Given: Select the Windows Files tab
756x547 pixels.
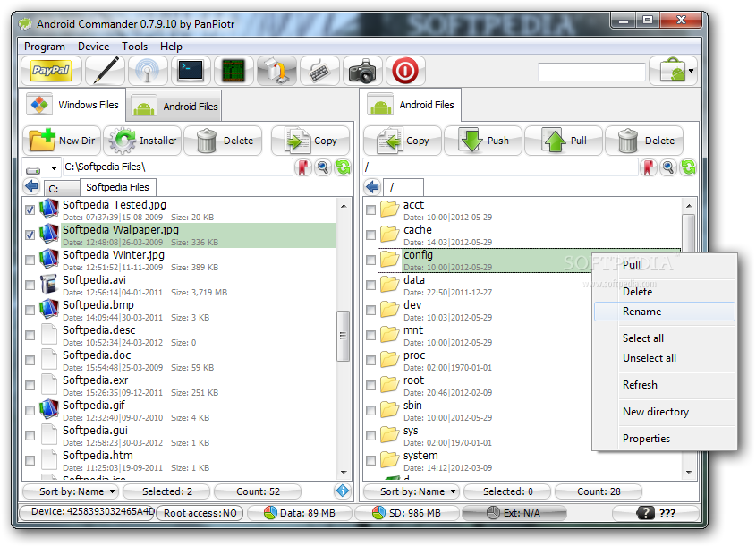Looking at the screenshot, I should coord(72,105).
